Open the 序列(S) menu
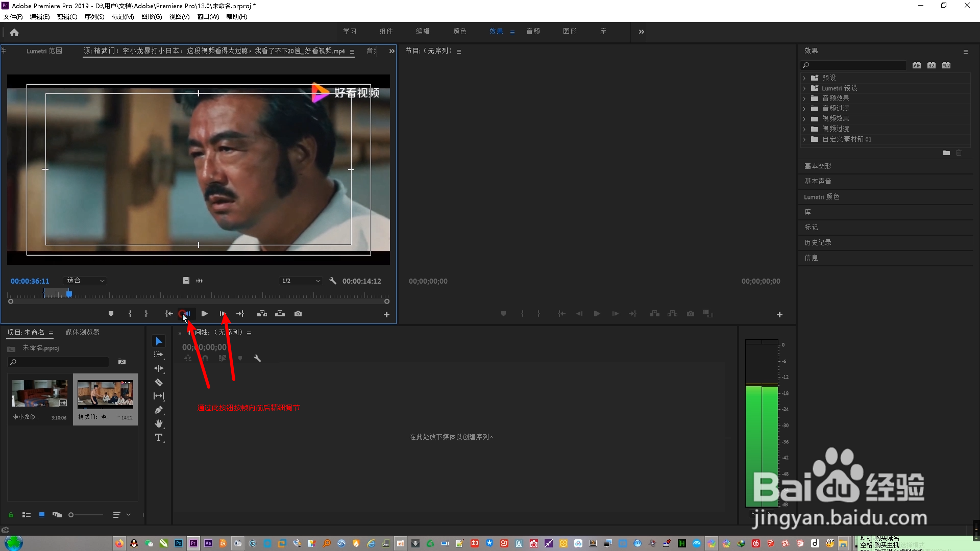Viewport: 980px width, 551px height. coord(94,16)
